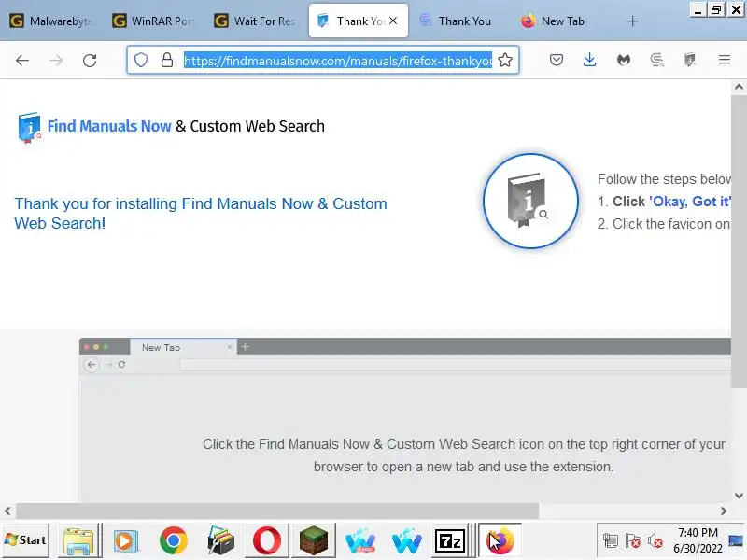Open Minecraft block icon in taskbar
The width and height of the screenshot is (747, 560).
click(x=314, y=541)
